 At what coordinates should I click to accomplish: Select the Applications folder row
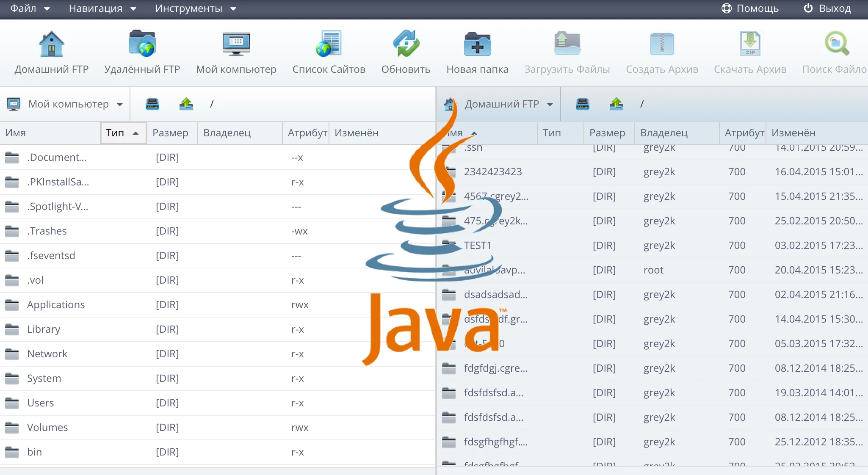(x=55, y=304)
